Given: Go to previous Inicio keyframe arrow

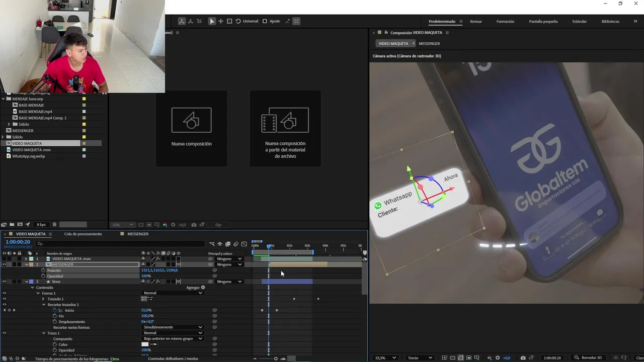Looking at the screenshot, I should tap(4, 310).
